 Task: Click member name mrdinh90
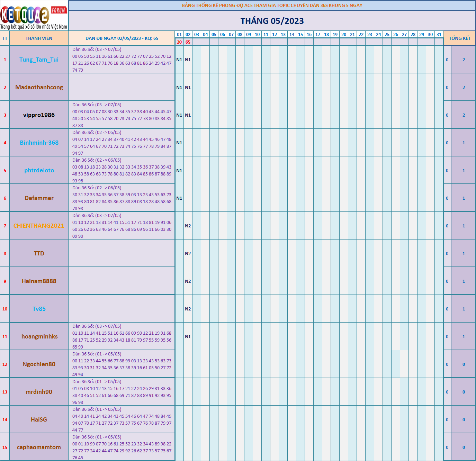tap(39, 392)
